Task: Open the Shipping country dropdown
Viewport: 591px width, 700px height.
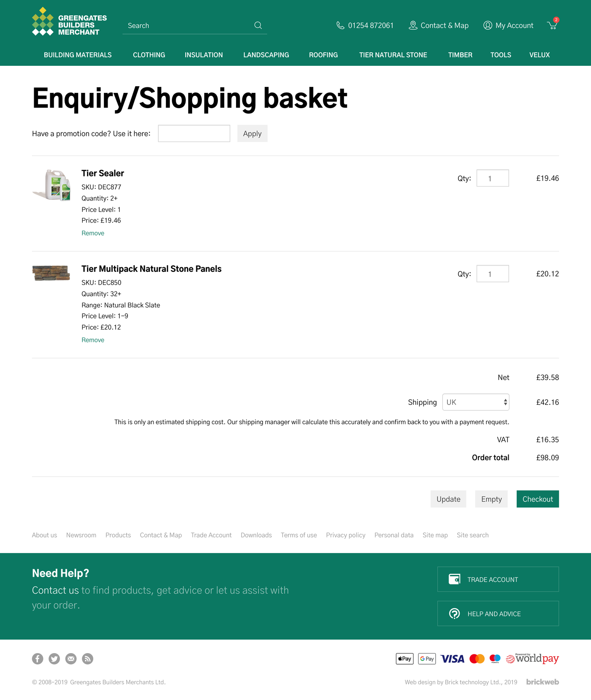Action: [x=476, y=402]
